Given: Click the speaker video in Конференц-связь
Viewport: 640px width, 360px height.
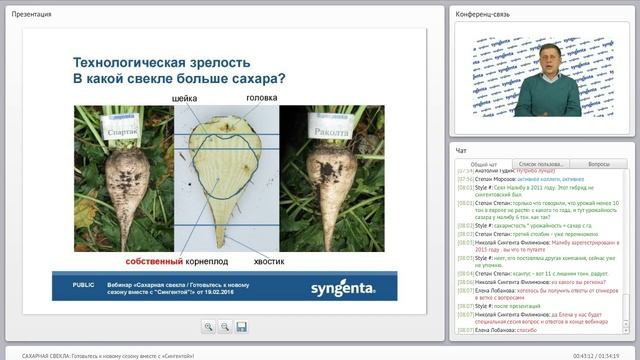Looking at the screenshot, I should point(544,77).
